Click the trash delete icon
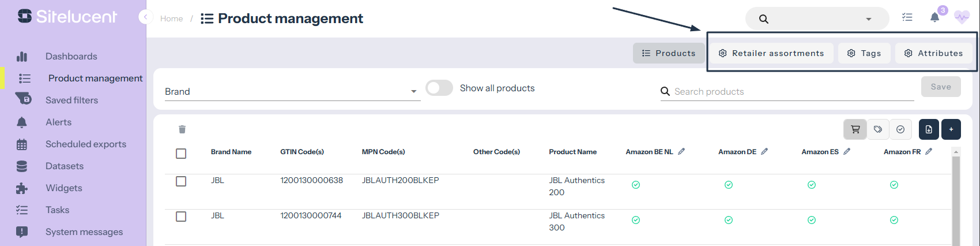 click(x=182, y=129)
